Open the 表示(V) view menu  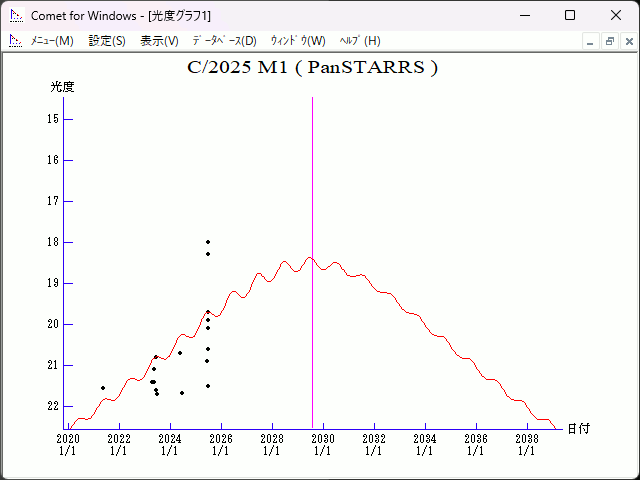159,41
